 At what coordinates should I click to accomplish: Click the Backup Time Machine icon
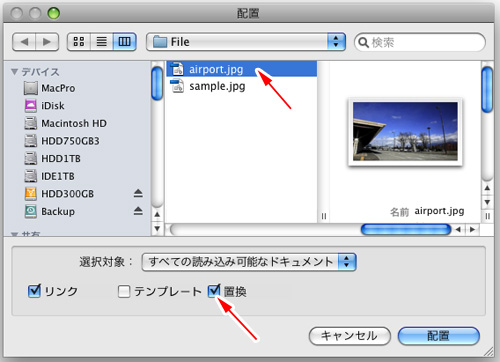point(31,212)
